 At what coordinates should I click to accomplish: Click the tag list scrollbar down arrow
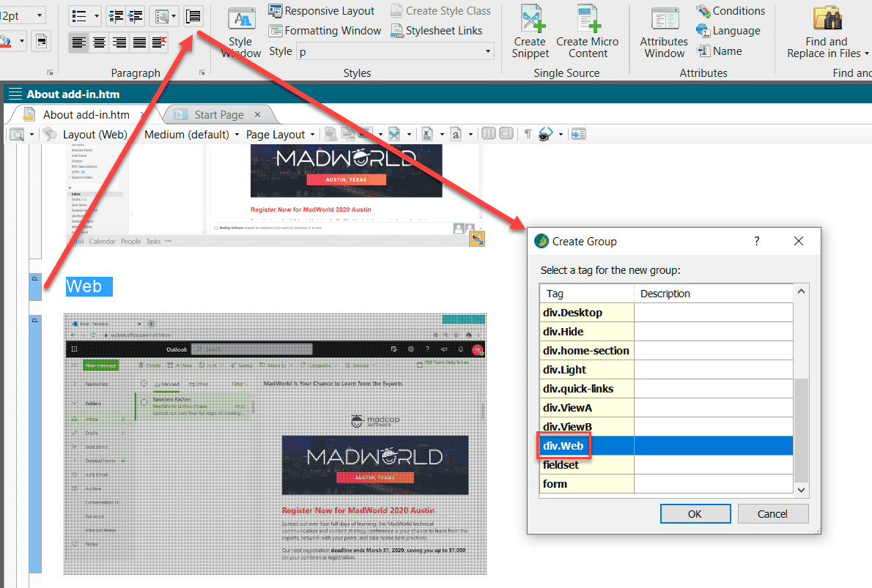pyautogui.click(x=801, y=490)
